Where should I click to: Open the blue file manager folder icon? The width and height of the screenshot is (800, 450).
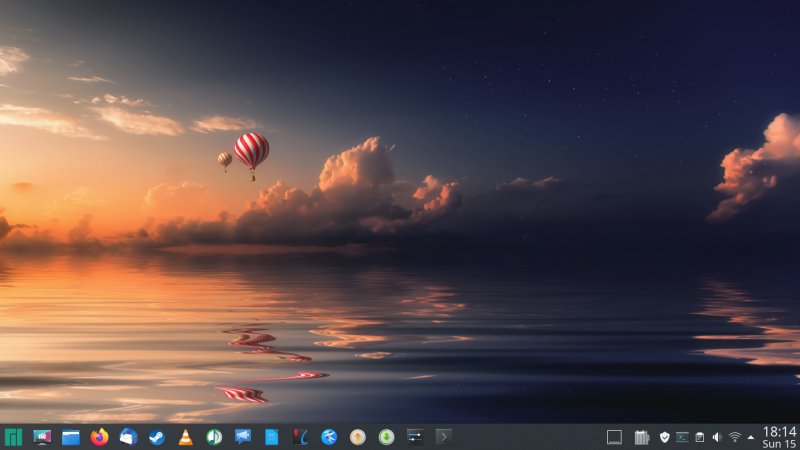pyautogui.click(x=71, y=437)
